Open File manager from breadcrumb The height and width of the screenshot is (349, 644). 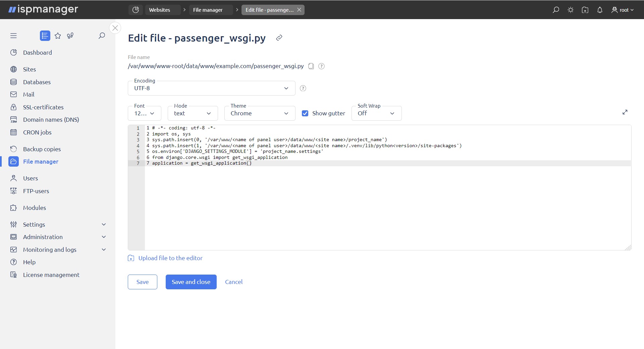point(207,10)
